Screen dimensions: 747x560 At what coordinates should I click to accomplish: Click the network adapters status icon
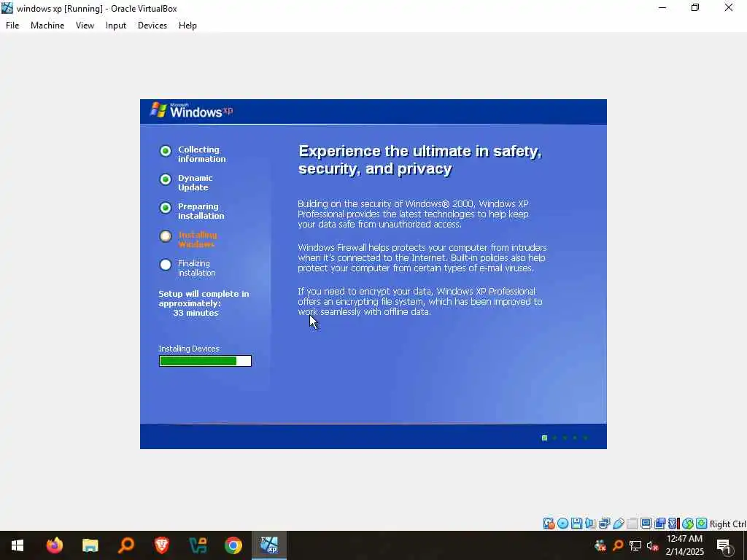click(x=605, y=524)
